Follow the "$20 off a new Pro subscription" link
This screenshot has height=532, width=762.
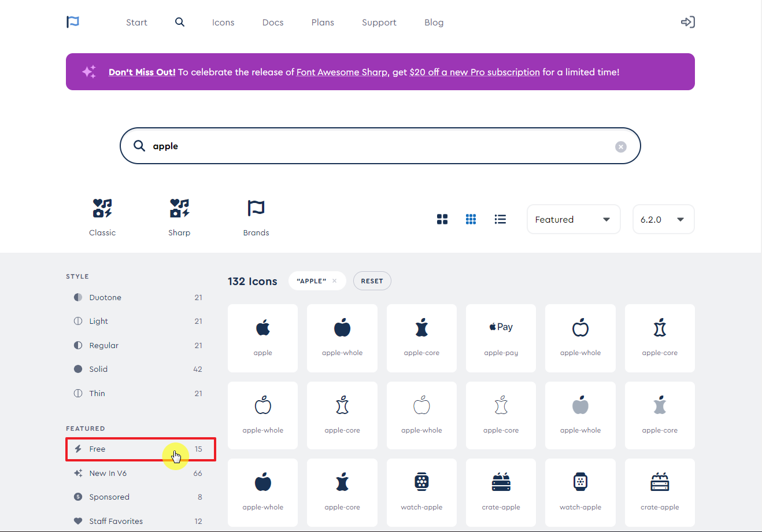475,72
